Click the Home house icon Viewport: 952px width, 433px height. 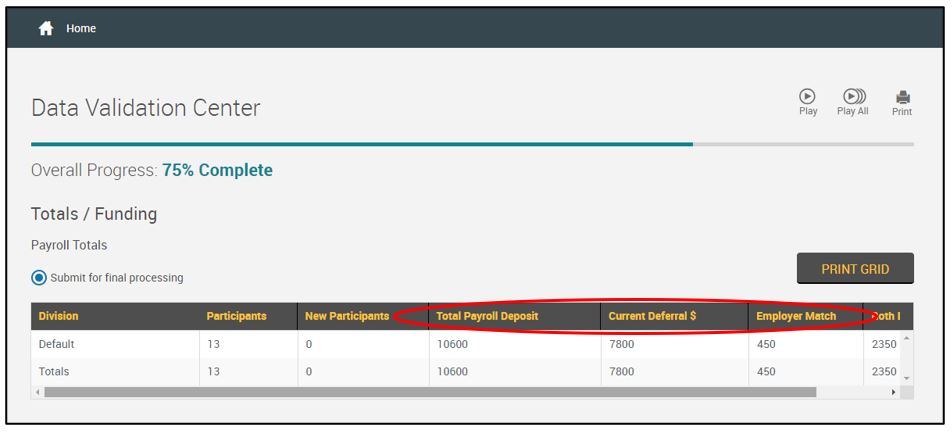click(46, 29)
